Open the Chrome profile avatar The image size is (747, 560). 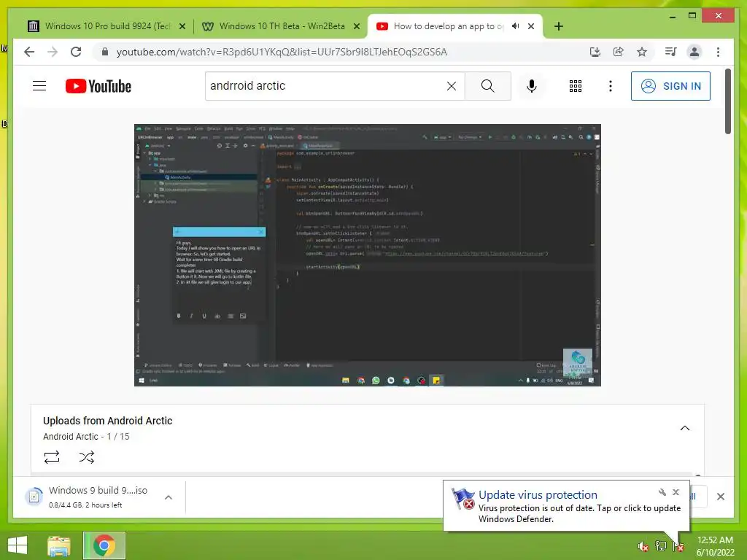694,52
